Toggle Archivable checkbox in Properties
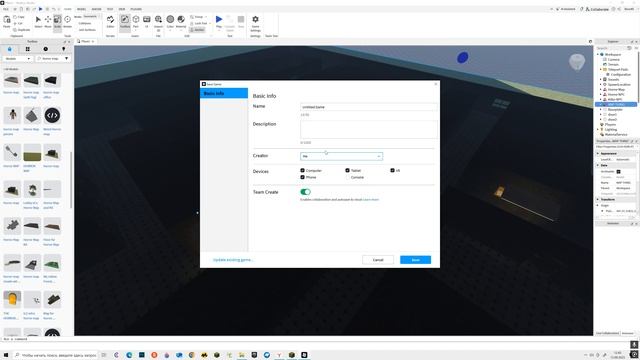The image size is (640, 360). (x=618, y=171)
